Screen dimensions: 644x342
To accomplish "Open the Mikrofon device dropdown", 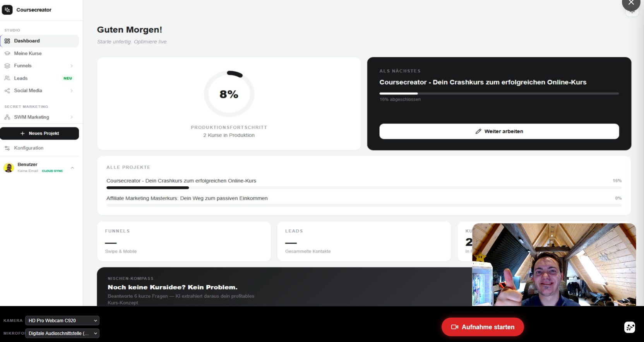I will click(x=62, y=333).
